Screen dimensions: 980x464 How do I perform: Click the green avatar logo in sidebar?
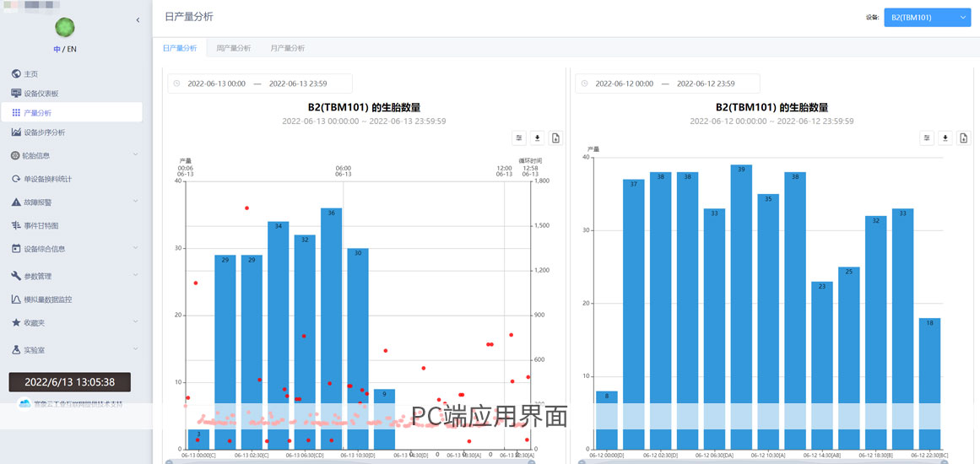tap(65, 28)
